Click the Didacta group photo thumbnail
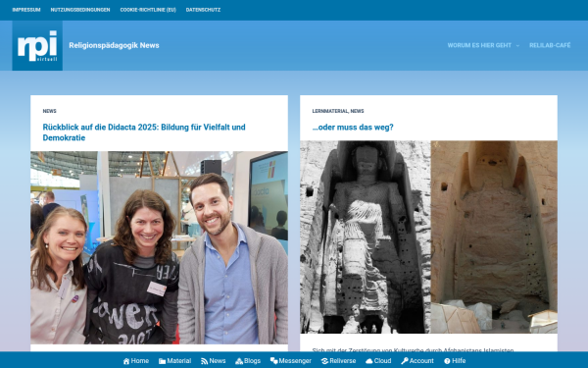This screenshot has width=588, height=368. [160, 247]
